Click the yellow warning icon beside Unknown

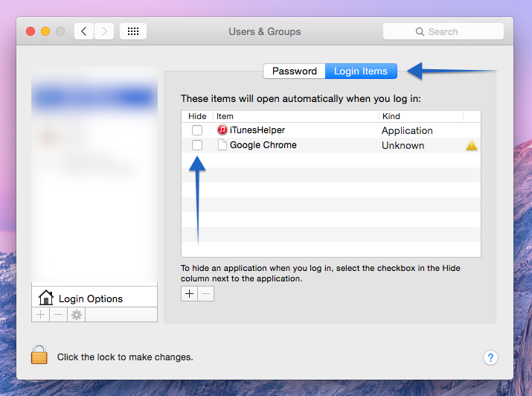[x=472, y=146]
